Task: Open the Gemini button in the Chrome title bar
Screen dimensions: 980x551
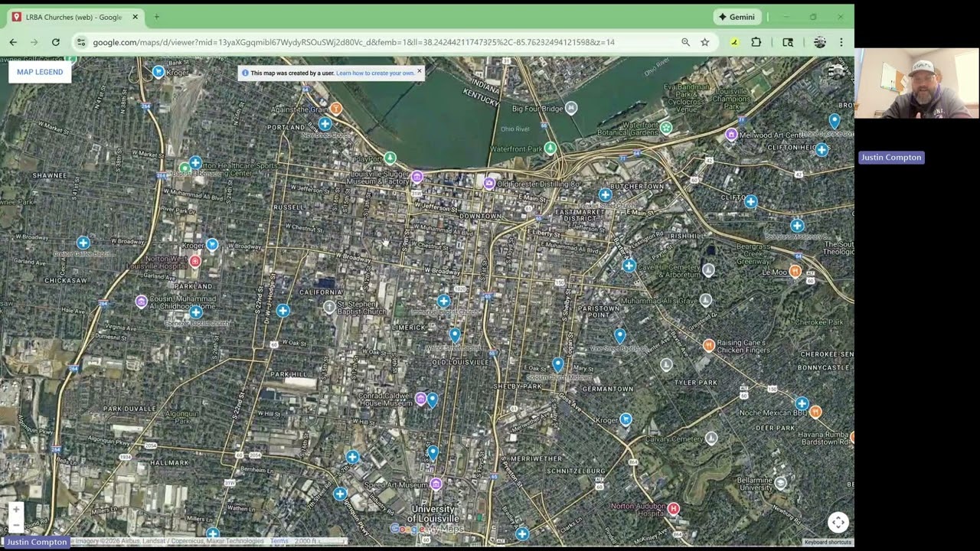Action: tap(737, 17)
